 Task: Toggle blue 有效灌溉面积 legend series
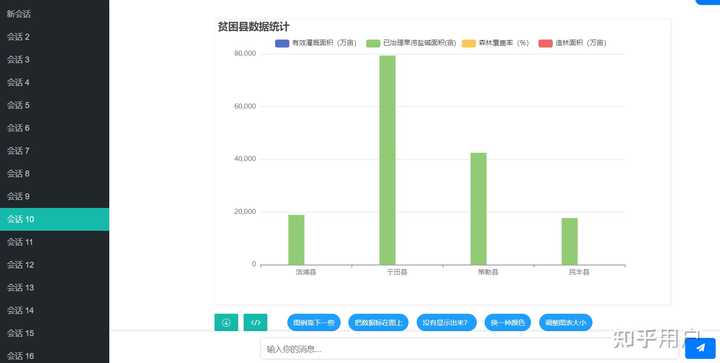(315, 43)
